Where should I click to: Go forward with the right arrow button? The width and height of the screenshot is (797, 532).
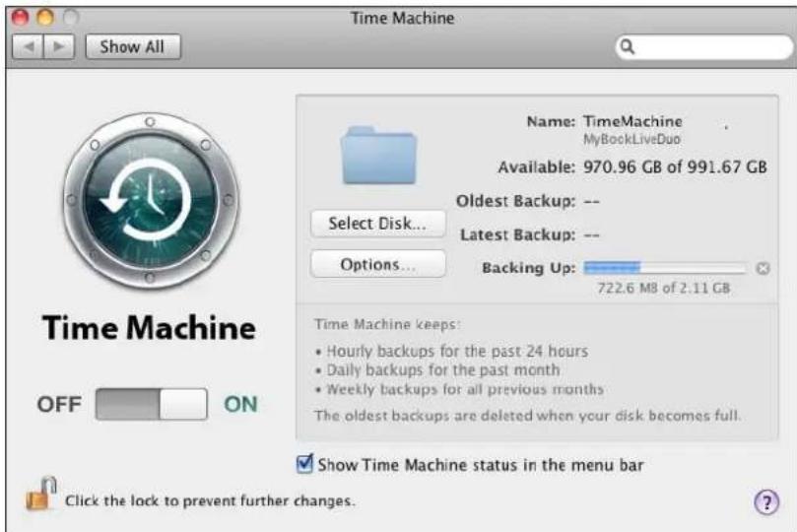(59, 46)
